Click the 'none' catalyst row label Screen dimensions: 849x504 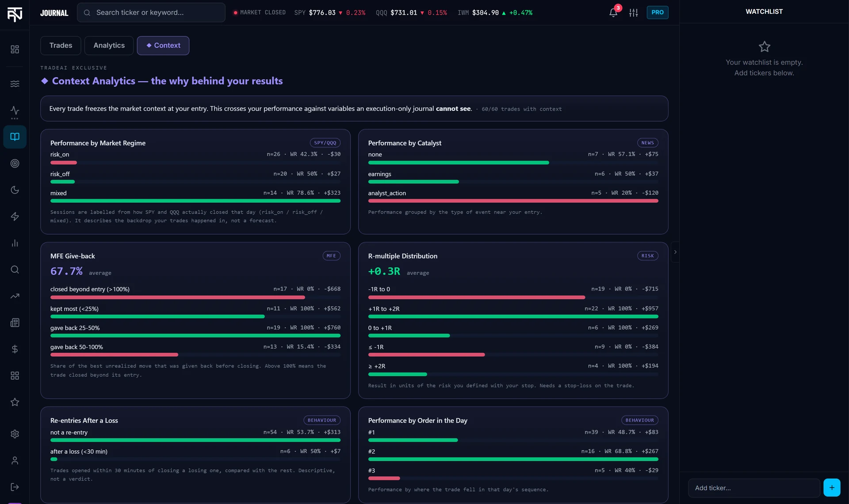click(375, 154)
